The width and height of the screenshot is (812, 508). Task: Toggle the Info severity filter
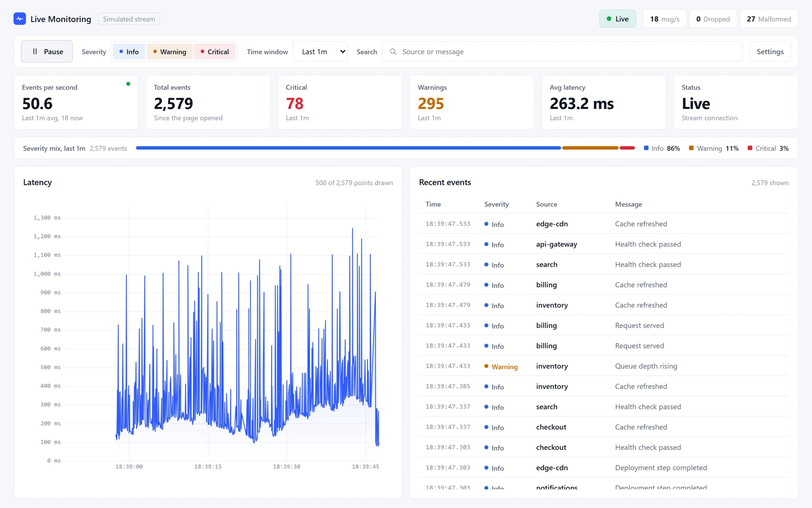click(129, 51)
